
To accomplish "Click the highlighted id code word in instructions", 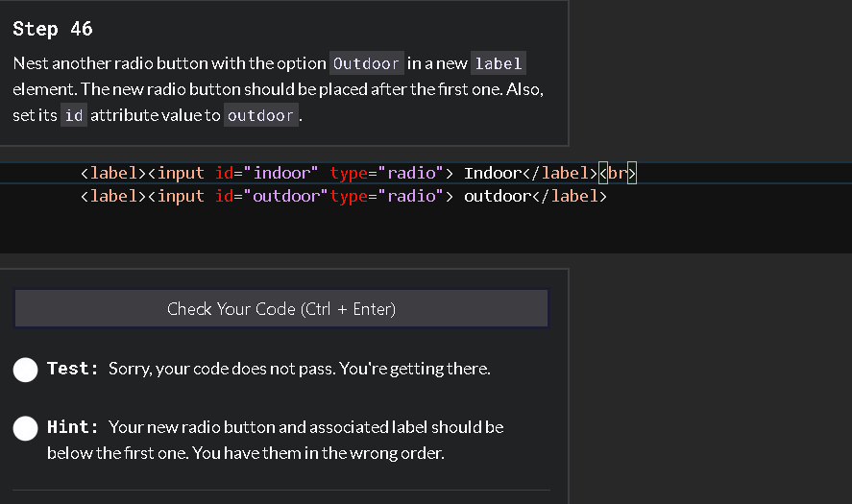I will [74, 116].
